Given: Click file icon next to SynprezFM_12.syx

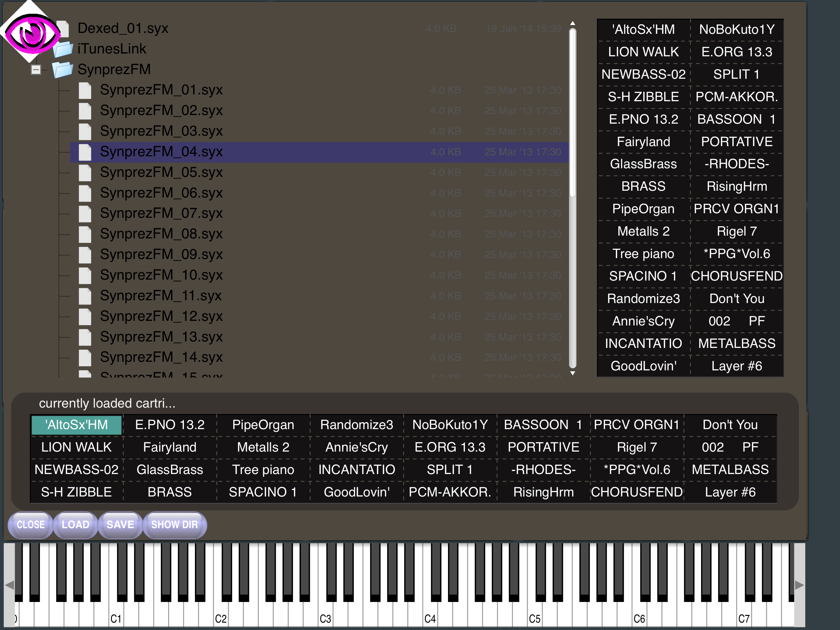Looking at the screenshot, I should coord(85,317).
